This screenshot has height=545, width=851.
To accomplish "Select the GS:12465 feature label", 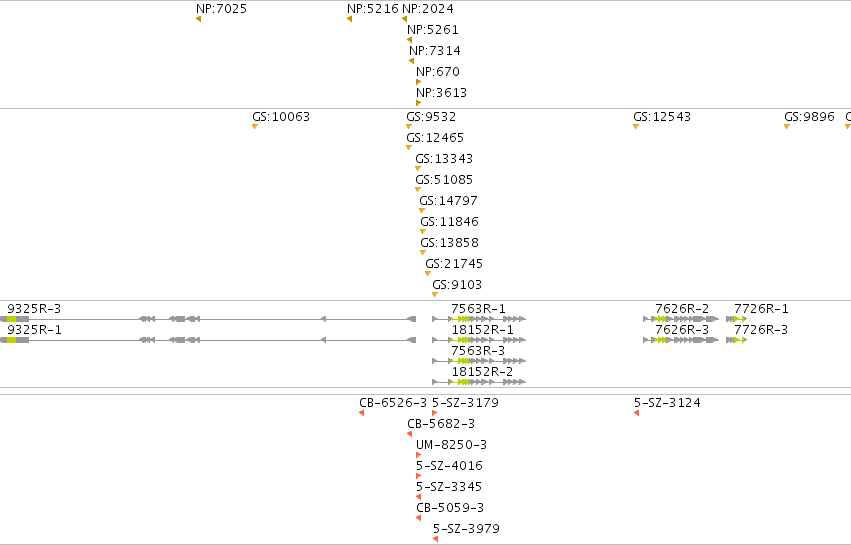I will [x=435, y=138].
